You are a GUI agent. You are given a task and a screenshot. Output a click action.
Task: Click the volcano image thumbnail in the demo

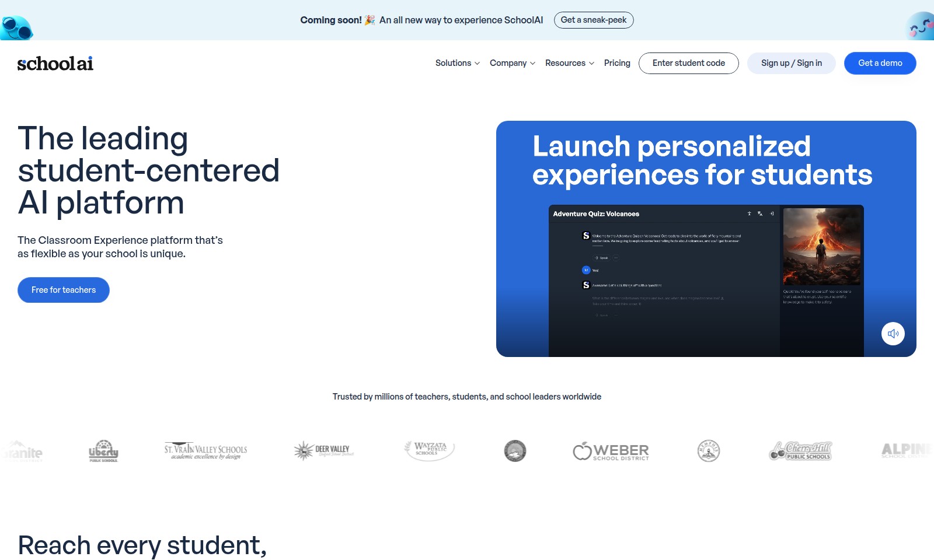(x=821, y=247)
